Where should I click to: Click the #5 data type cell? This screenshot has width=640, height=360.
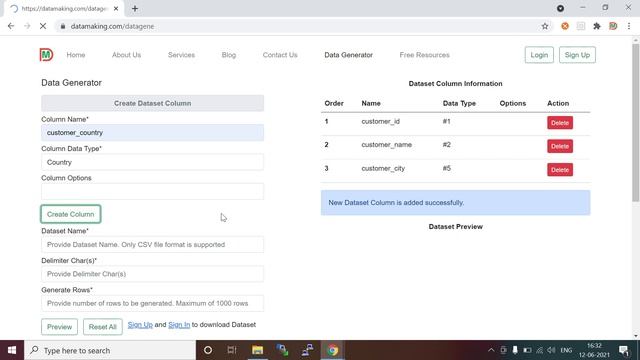(x=447, y=168)
